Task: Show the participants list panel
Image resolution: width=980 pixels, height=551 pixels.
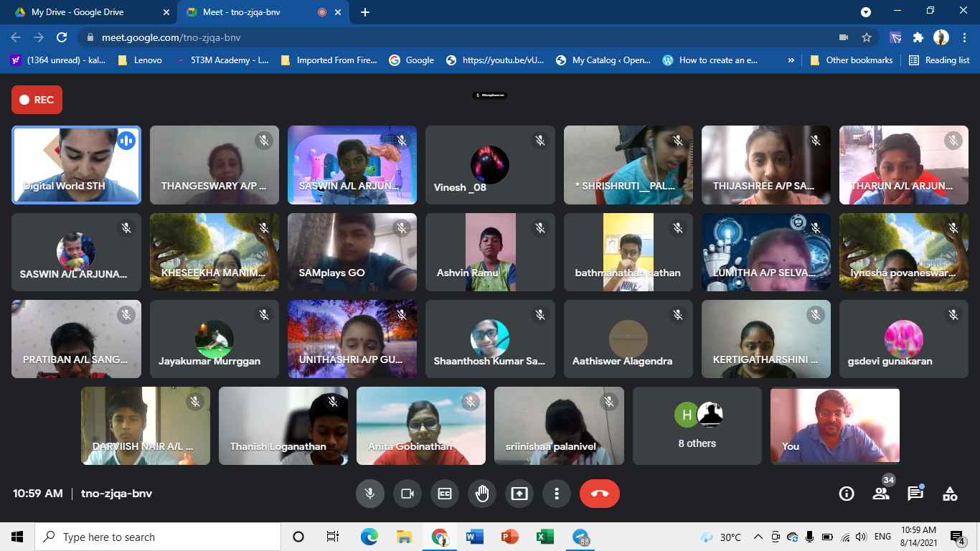Action: 881,494
